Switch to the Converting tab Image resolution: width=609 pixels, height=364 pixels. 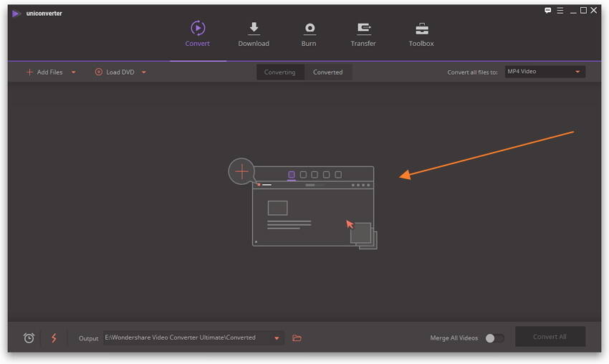point(280,72)
